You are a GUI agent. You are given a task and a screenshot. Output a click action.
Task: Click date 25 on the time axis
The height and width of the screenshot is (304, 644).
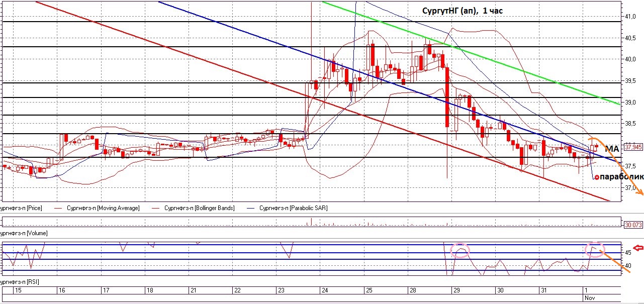(x=369, y=291)
